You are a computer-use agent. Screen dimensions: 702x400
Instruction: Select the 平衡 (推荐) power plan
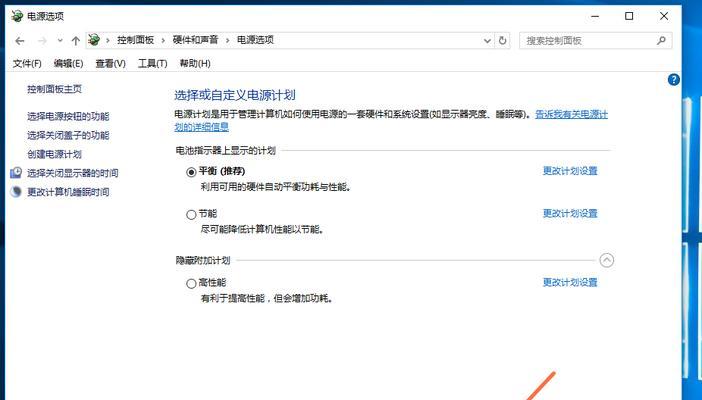click(191, 172)
